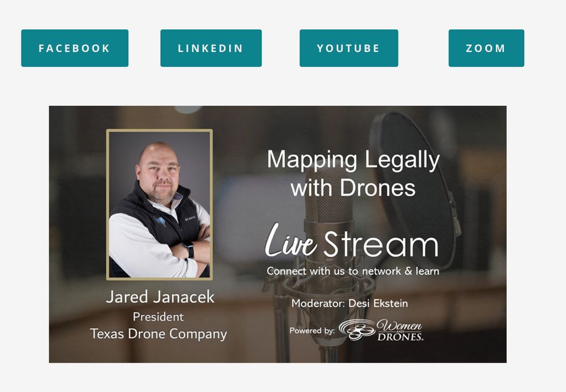Image resolution: width=566 pixels, height=392 pixels.
Task: Open the Facebook stream button
Action: pyautogui.click(x=75, y=48)
